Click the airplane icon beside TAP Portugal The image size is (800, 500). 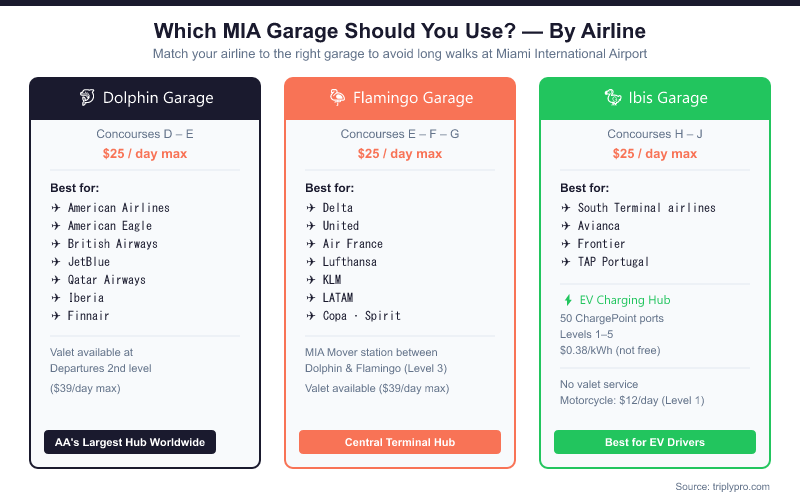coord(566,262)
